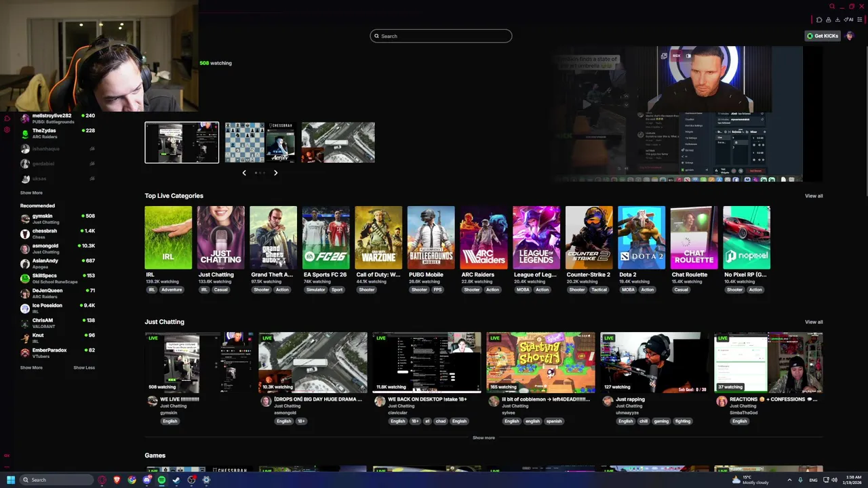Image resolution: width=868 pixels, height=488 pixels.
Task: Open Dota 2 category card
Action: (x=642, y=238)
